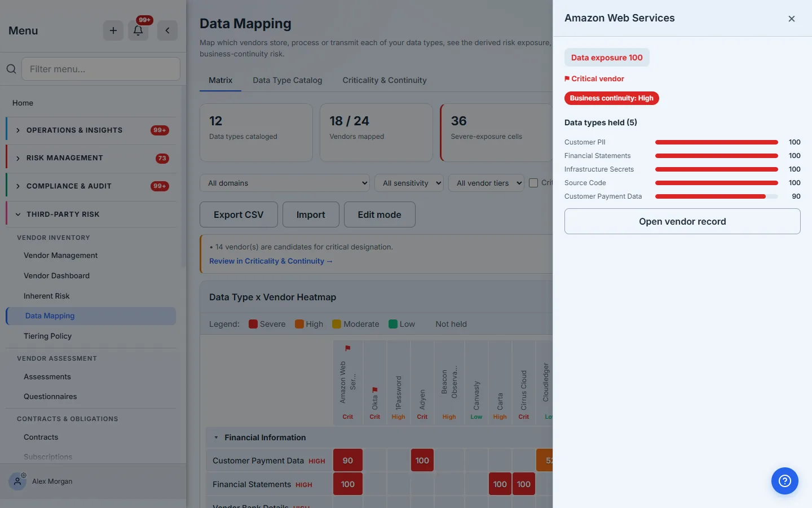Click Cirrus Cloud column header
This screenshot has width=812, height=508.
pos(524,384)
